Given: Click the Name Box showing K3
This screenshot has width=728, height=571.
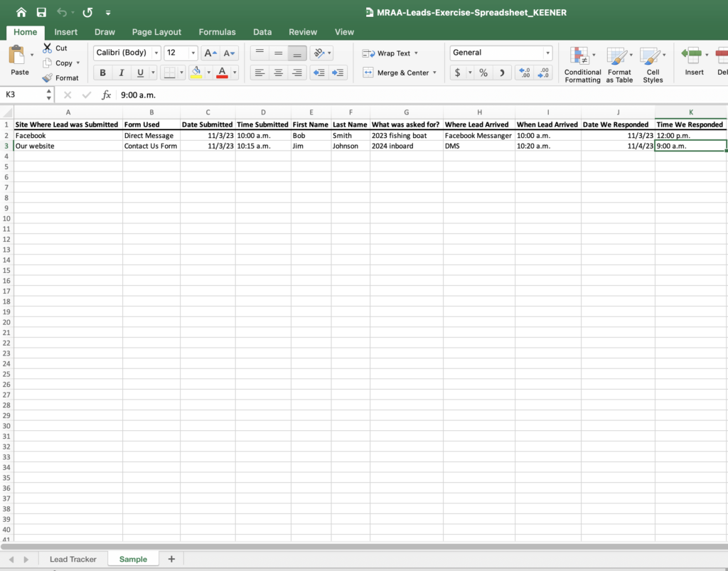Looking at the screenshot, I should tap(23, 95).
